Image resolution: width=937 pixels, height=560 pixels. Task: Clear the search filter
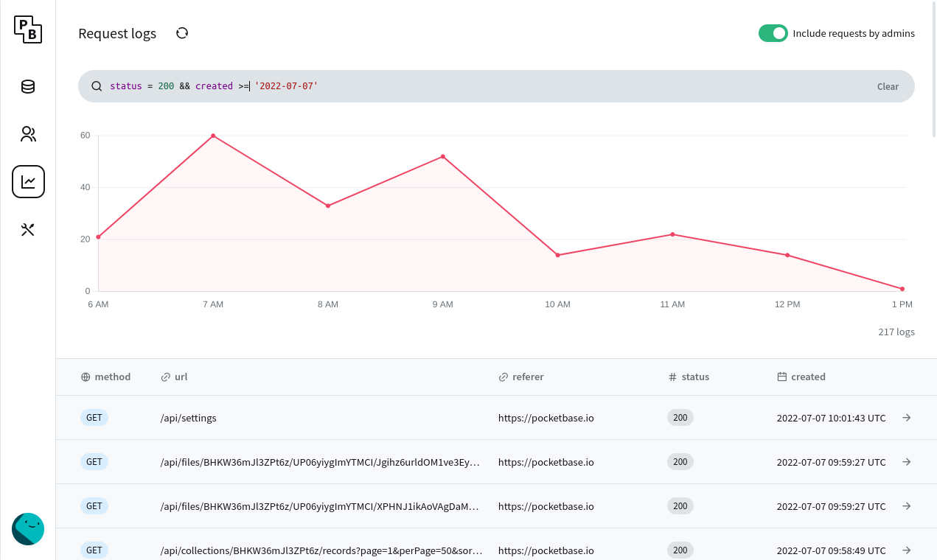click(x=888, y=86)
